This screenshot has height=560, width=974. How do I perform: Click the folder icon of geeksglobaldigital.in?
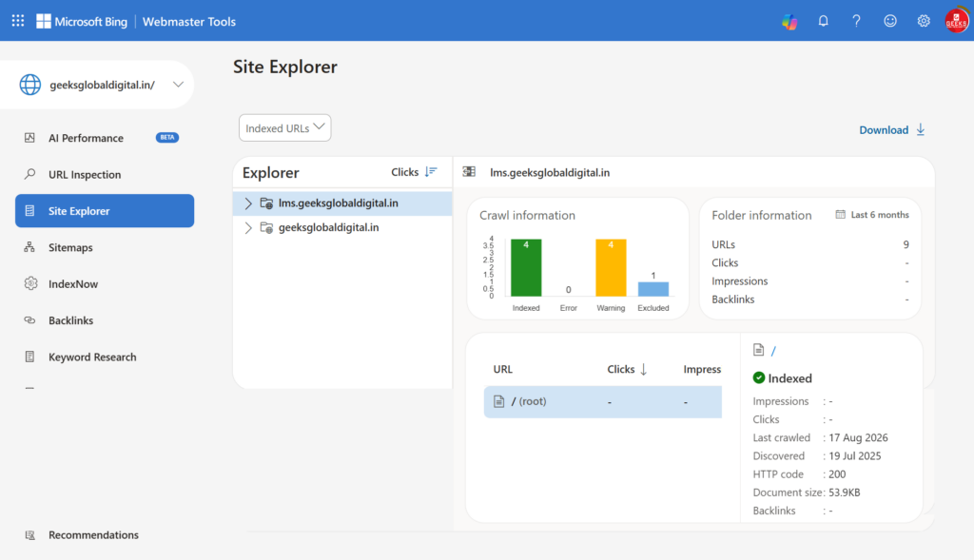point(266,228)
